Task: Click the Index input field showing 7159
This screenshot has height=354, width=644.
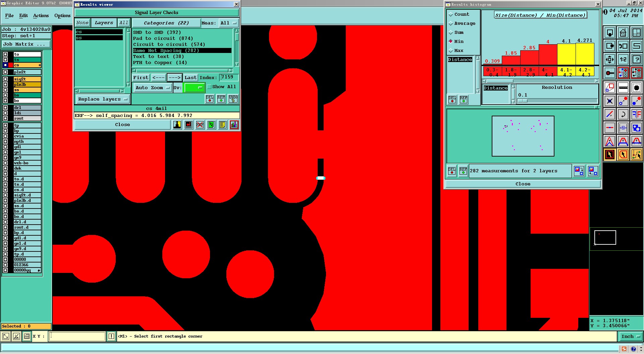Action: [x=229, y=77]
